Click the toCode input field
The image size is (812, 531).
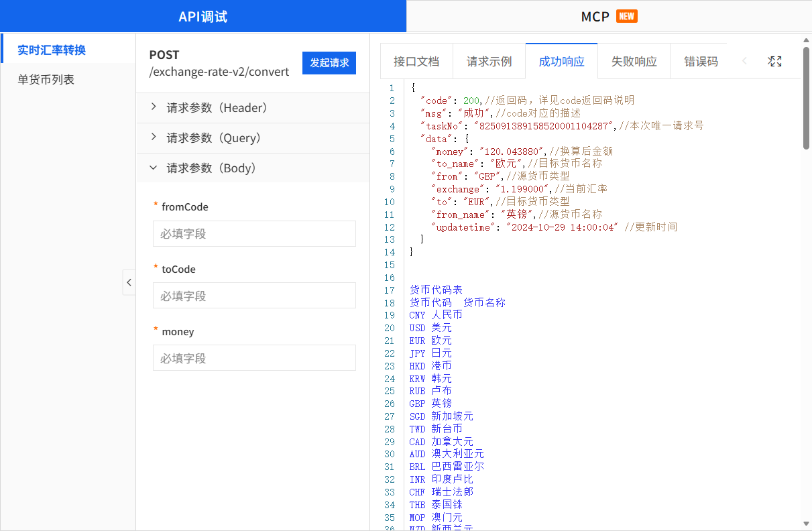[254, 296]
